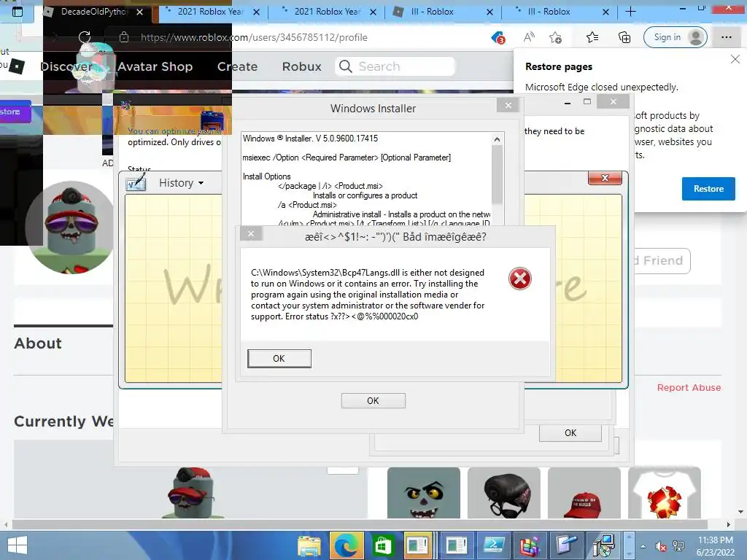Launch Microsoft Store from the taskbar
Viewport: 747px width, 560px height.
coord(383,545)
